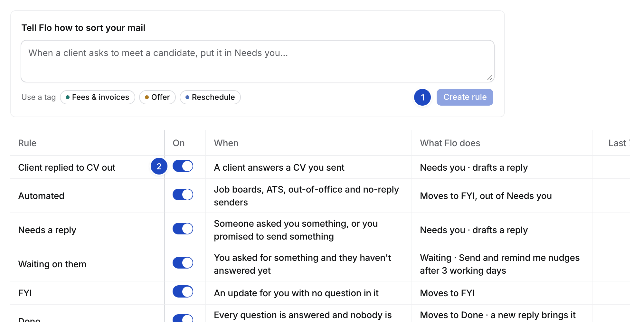Focus the mail sorting instruction text box
This screenshot has height=322, width=644.
[x=258, y=61]
